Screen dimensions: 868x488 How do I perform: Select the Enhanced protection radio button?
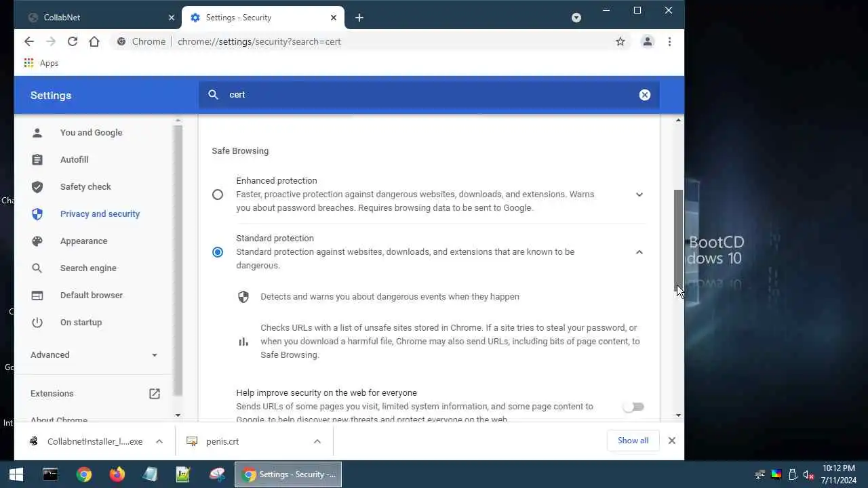218,195
